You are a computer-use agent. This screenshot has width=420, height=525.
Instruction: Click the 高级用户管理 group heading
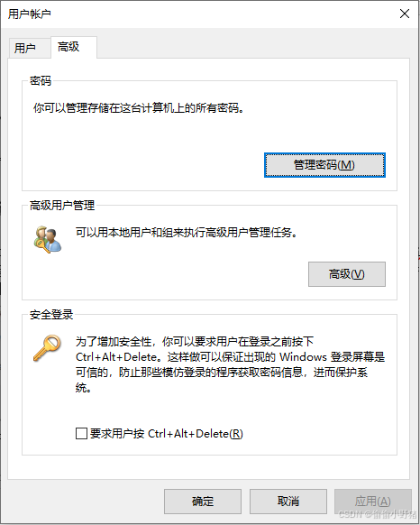tap(62, 206)
